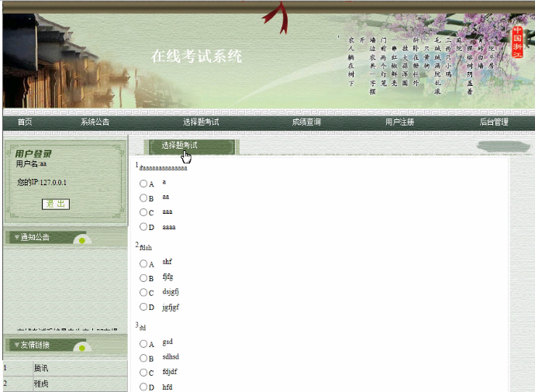Click question 1 text 'aaaaaaaaaaaaaaa'
This screenshot has width=535, height=392.
tap(163, 167)
